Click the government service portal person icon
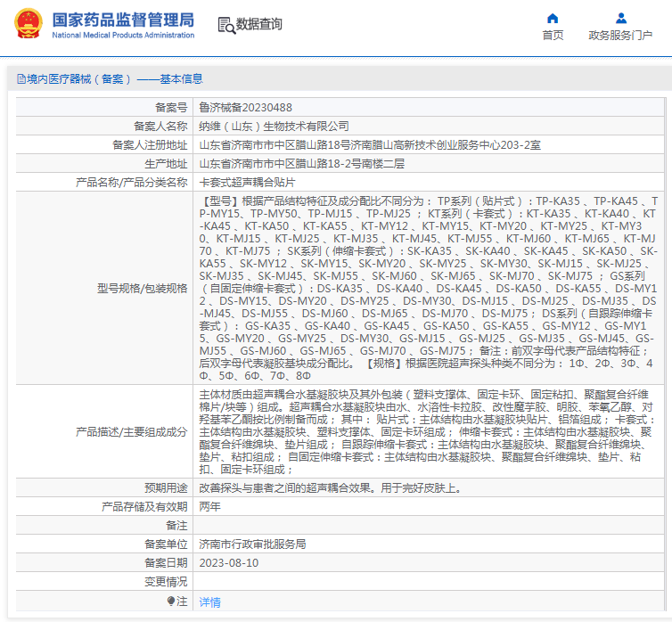Image resolution: width=672 pixels, height=622 pixels. (621, 18)
